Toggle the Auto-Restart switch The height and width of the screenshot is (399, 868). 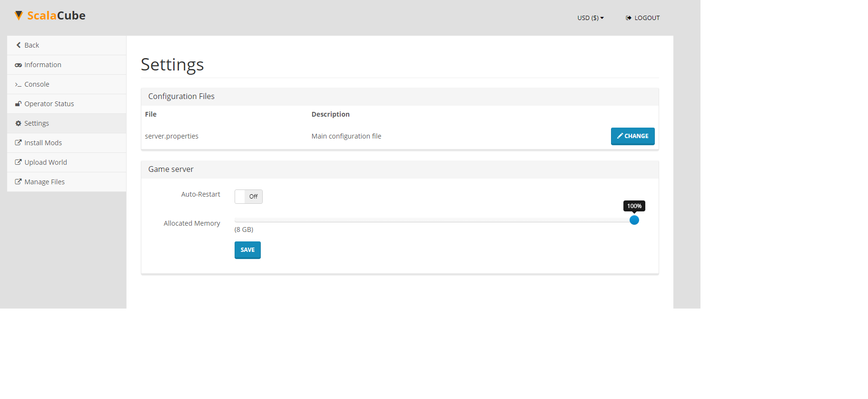tap(248, 197)
